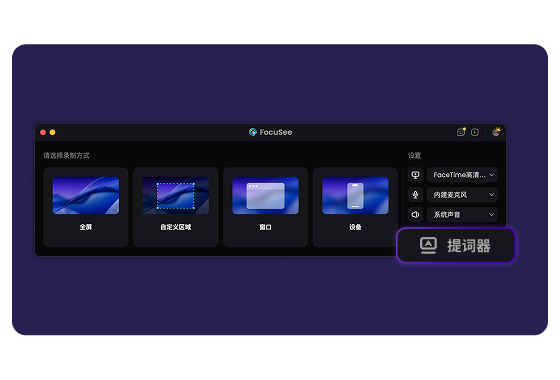Click the user avatar with crown
The image size is (560, 380).
click(x=496, y=132)
